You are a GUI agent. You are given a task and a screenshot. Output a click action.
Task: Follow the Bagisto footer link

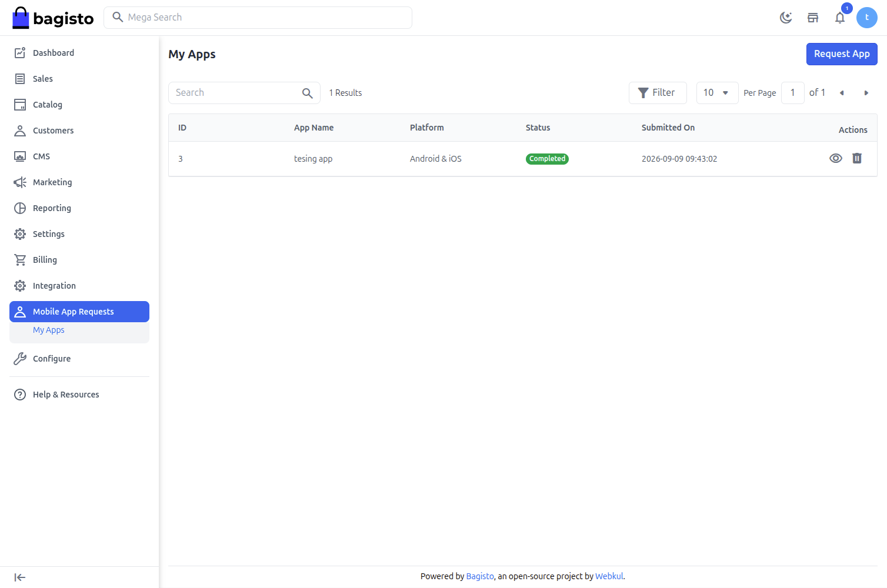(x=480, y=576)
